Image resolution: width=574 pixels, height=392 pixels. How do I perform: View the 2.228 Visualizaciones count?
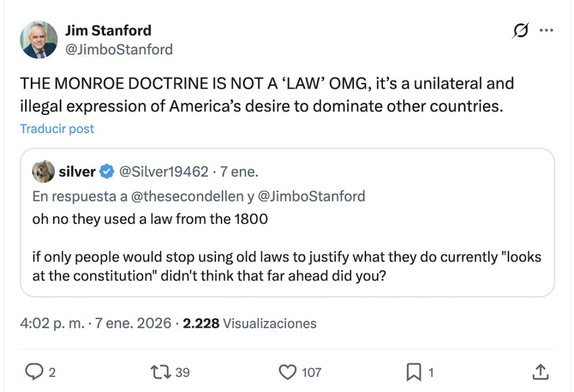pos(249,324)
